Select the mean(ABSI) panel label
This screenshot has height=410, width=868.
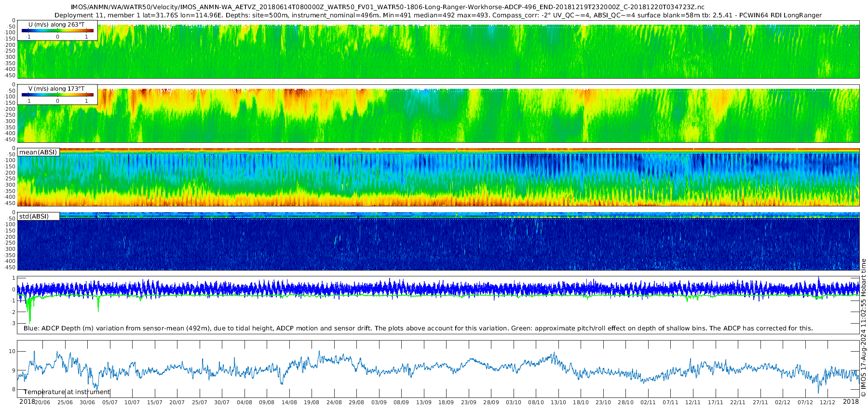38,152
